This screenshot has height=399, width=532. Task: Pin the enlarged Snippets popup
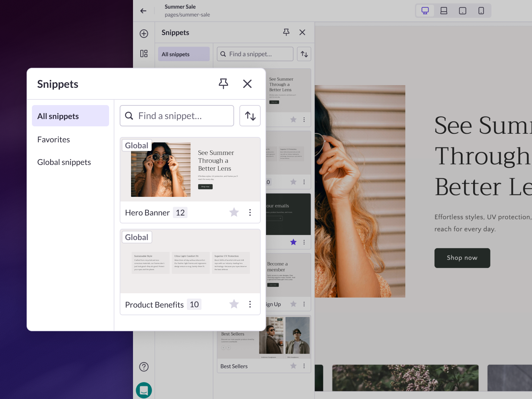pos(223,84)
